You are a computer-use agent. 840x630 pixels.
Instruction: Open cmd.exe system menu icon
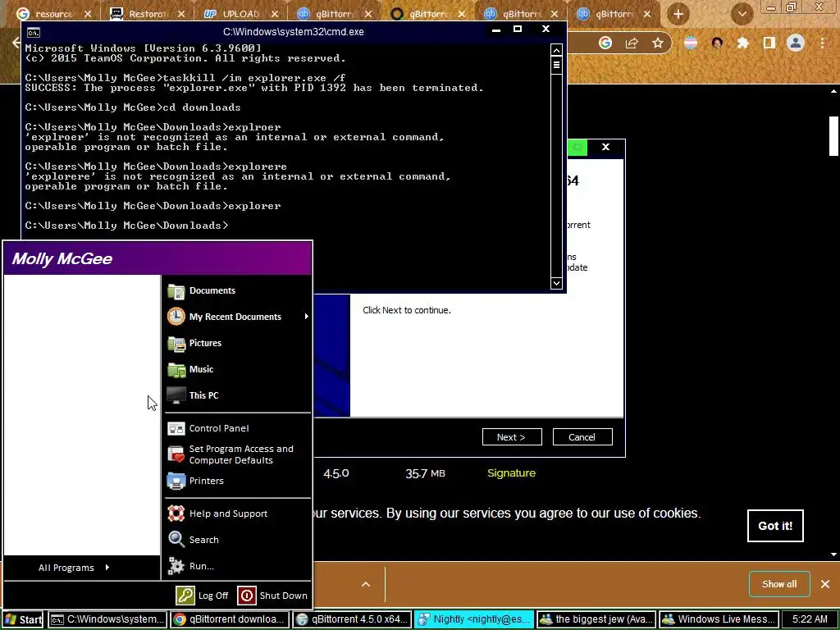33,32
